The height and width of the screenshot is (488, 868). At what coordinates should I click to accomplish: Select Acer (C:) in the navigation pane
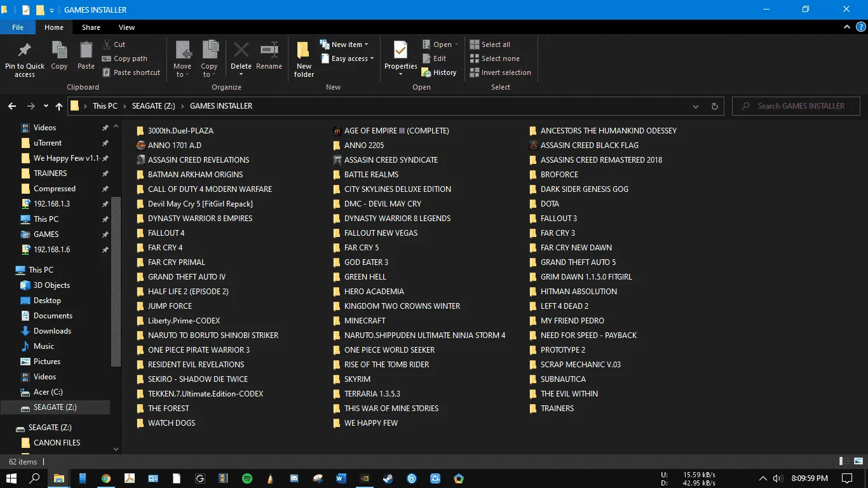(48, 392)
